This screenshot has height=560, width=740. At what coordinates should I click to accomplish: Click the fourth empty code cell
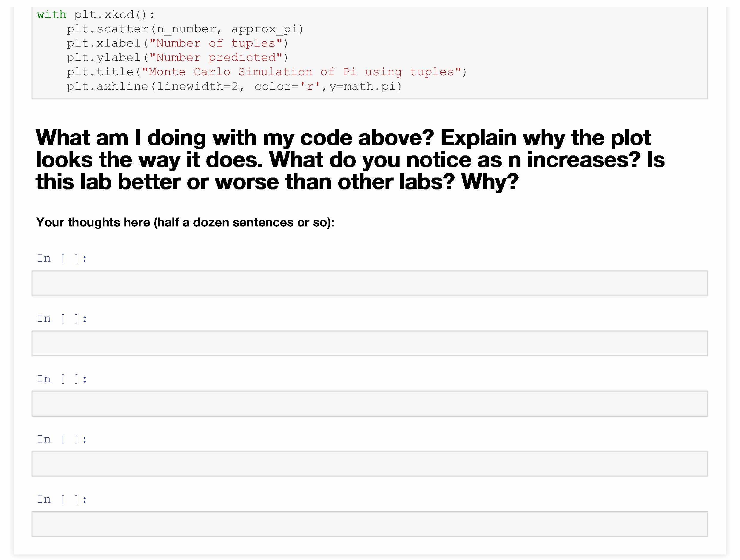369,464
